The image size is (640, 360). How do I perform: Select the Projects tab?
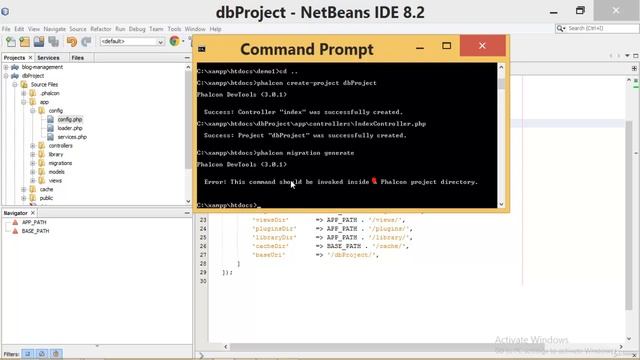(14, 58)
